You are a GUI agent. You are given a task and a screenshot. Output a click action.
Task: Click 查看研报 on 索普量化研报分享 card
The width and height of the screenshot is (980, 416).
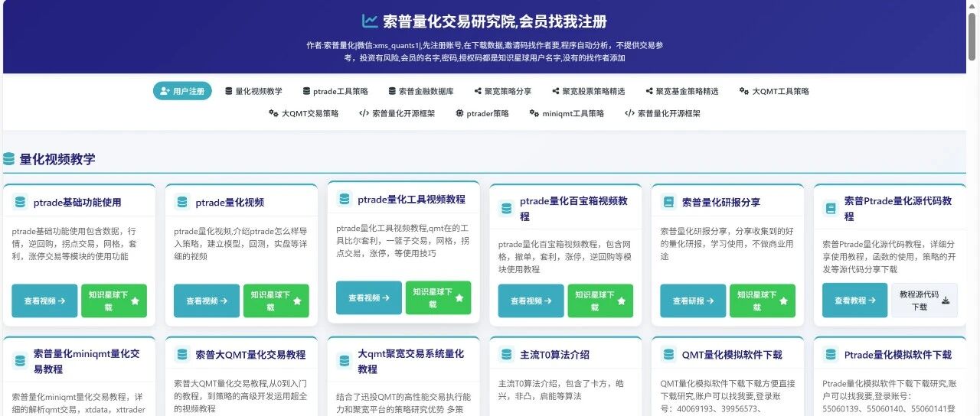tap(693, 301)
